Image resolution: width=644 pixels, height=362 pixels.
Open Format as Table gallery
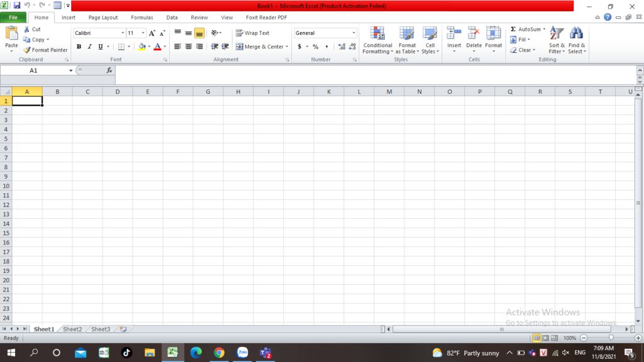407,40
